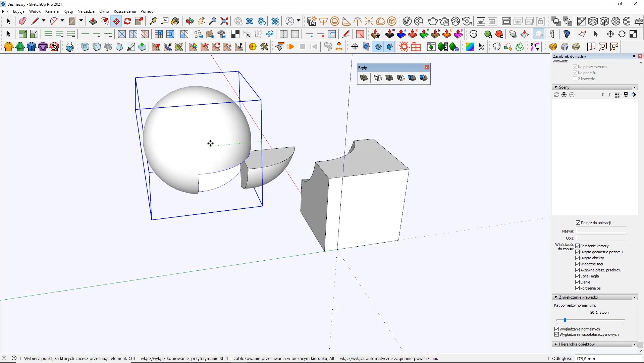Select the Rotate tool
This screenshot has height=363, width=644.
coord(127,21)
